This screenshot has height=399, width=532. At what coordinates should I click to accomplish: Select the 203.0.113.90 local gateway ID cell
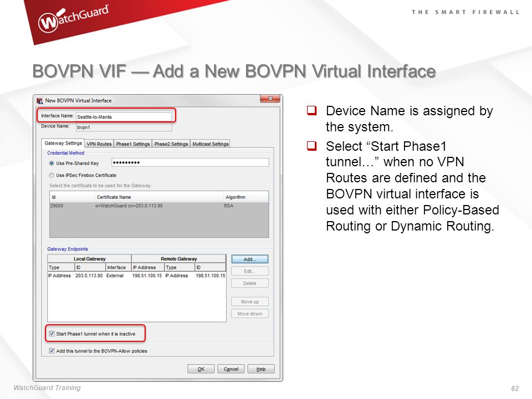click(x=89, y=275)
